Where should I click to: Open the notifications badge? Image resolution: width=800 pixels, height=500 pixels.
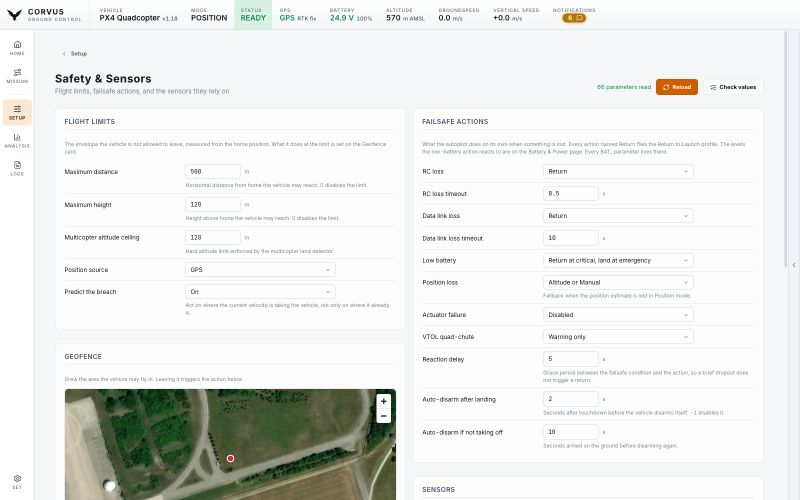pos(574,18)
